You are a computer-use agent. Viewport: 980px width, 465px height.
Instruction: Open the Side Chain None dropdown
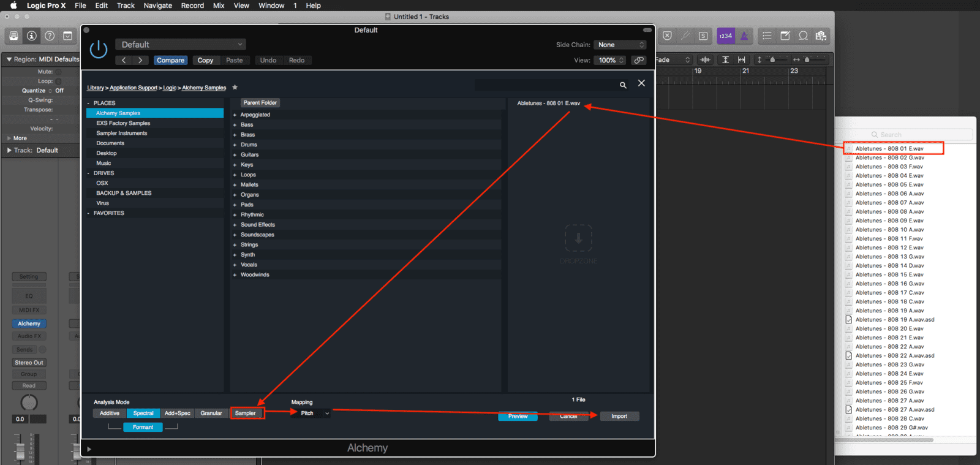point(620,45)
